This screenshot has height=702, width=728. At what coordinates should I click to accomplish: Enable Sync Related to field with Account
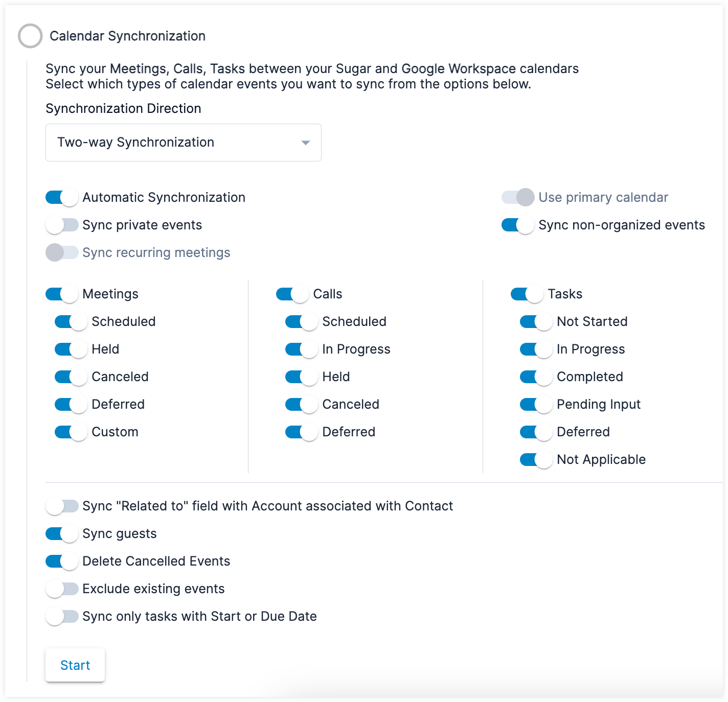tap(62, 506)
